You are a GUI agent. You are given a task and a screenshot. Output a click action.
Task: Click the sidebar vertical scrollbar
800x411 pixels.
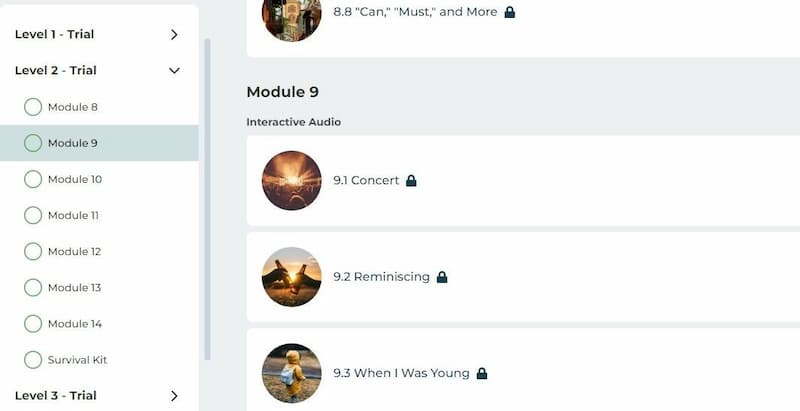(208, 200)
